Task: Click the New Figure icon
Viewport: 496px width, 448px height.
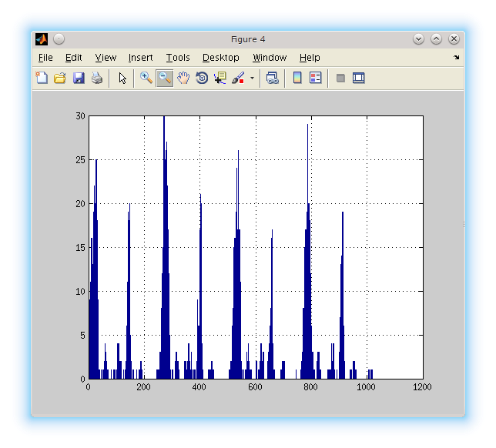Action: coord(42,78)
